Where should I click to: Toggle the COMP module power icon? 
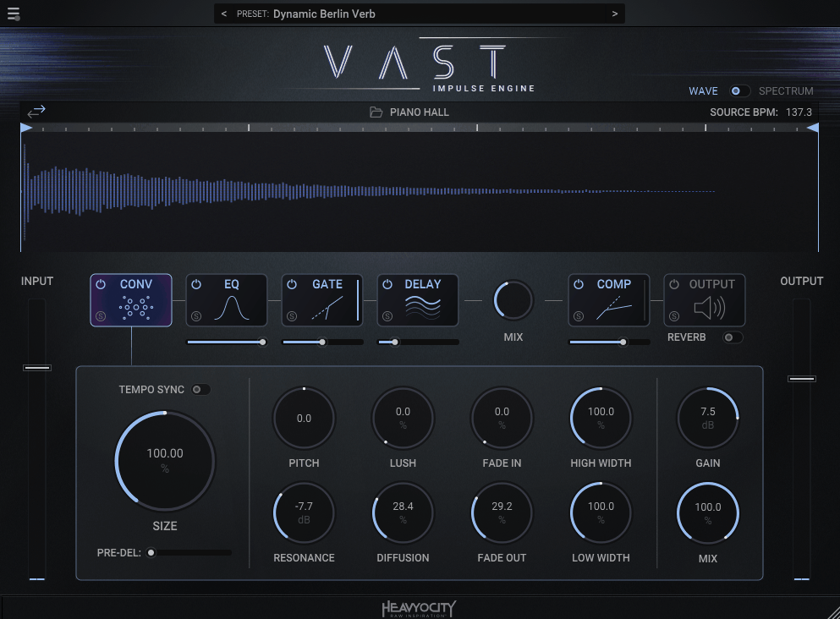[x=579, y=284]
